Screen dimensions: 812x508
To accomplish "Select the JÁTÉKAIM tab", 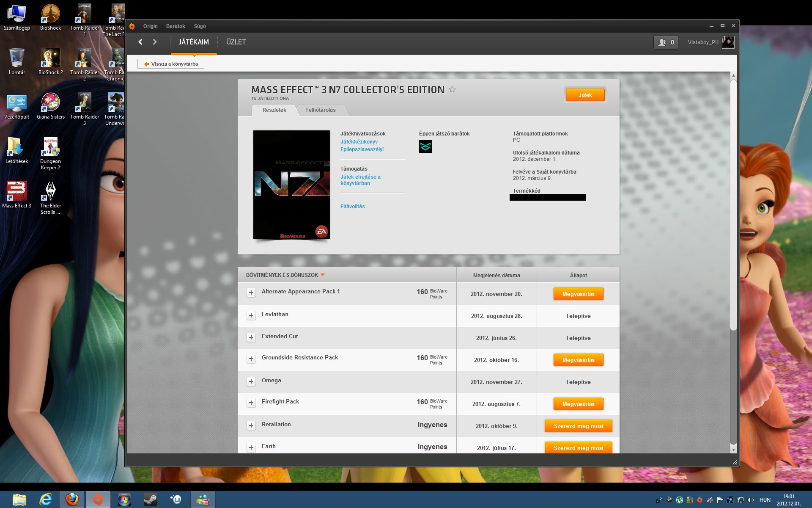I will click(194, 42).
